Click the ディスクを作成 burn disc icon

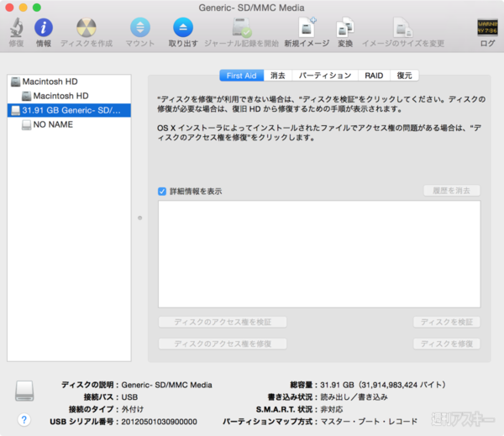(x=87, y=29)
